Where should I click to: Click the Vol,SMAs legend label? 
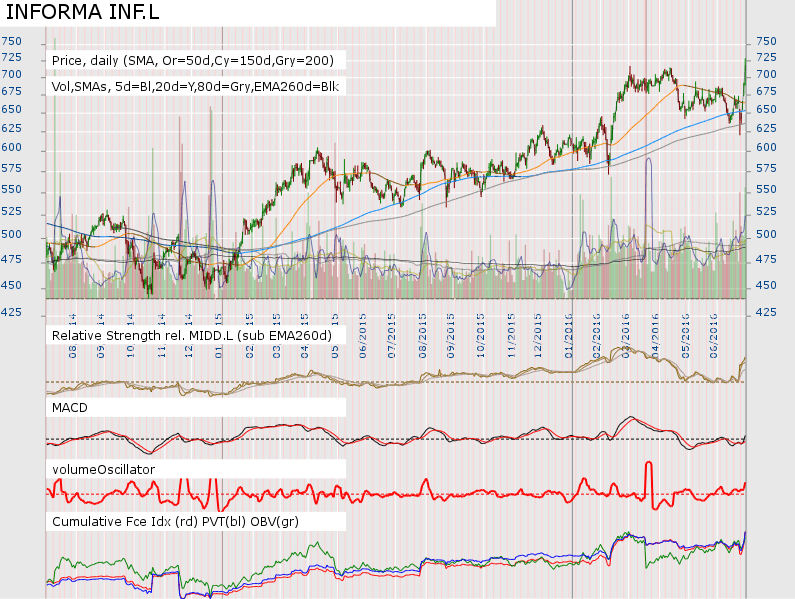pos(195,87)
